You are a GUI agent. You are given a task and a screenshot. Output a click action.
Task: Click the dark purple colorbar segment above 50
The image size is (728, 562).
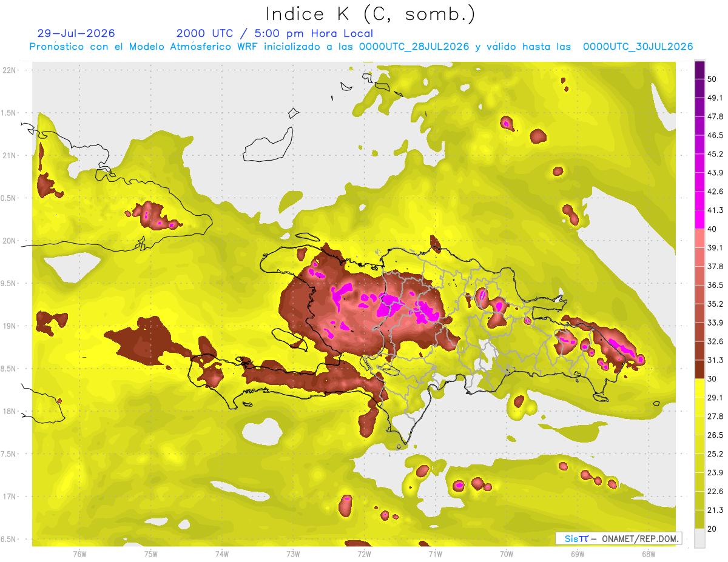pyautogui.click(x=699, y=70)
